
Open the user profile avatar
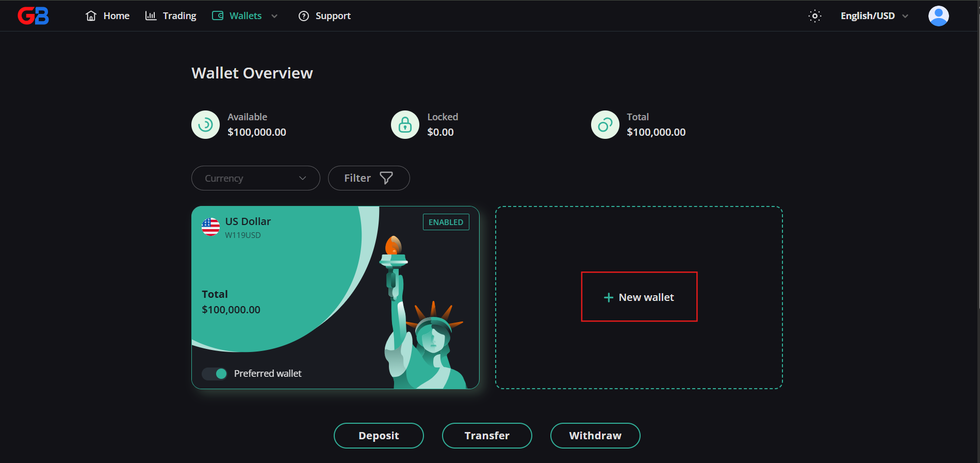click(939, 16)
